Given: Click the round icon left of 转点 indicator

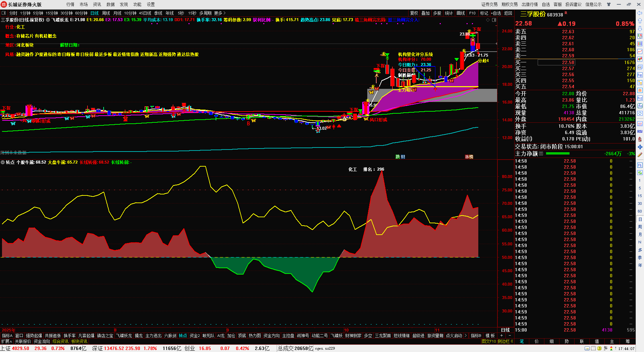Looking at the screenshot, I should [3, 162].
